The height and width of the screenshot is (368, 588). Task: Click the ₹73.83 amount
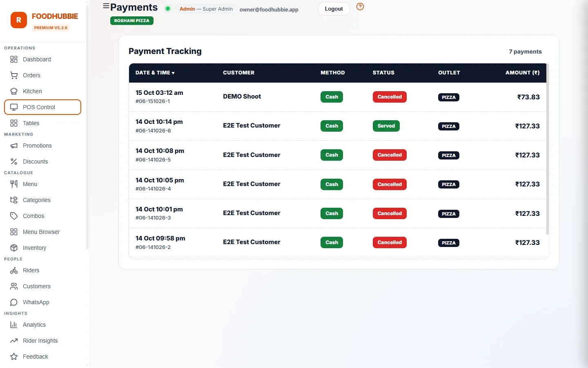pyautogui.click(x=528, y=97)
